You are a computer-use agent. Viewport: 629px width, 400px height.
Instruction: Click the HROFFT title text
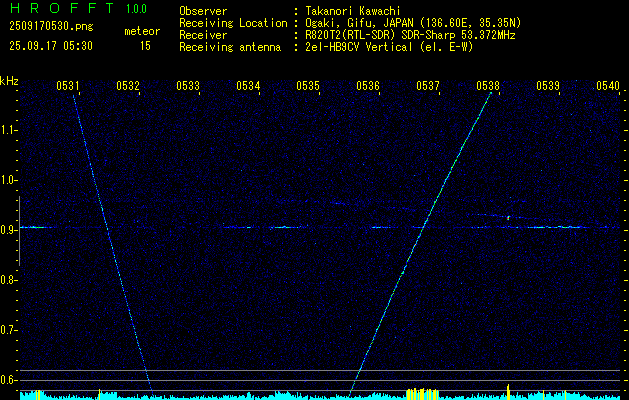(x=62, y=8)
